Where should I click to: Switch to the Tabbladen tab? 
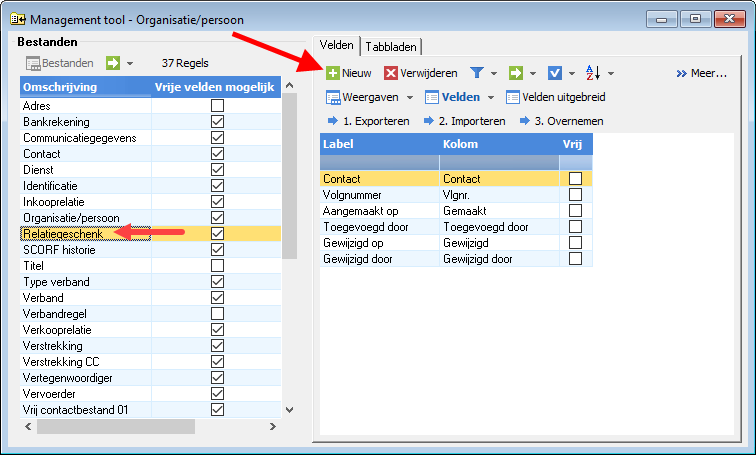point(391,47)
